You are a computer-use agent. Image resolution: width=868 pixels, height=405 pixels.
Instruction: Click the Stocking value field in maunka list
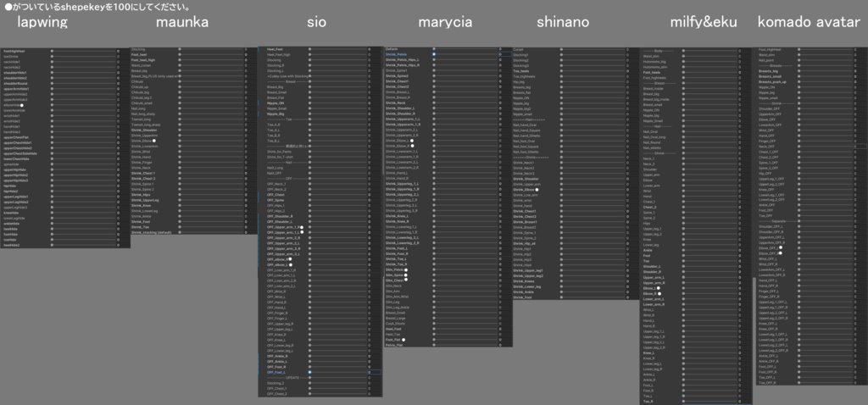(x=251, y=49)
